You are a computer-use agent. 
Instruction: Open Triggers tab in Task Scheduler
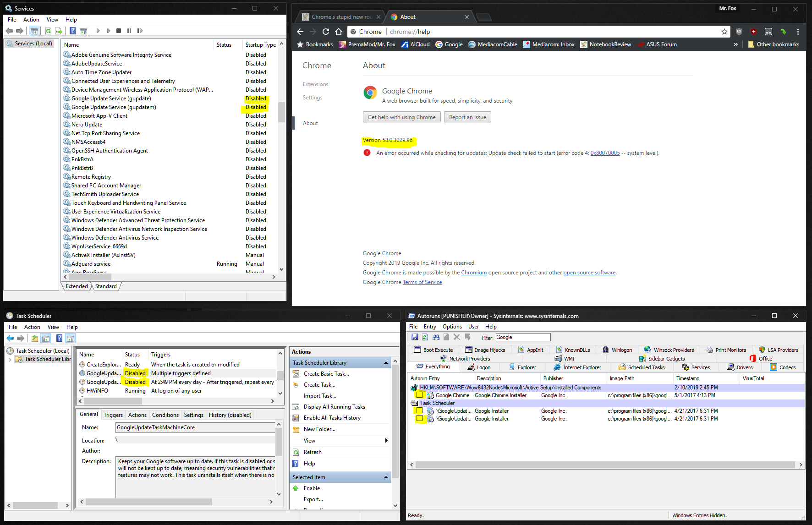point(113,415)
